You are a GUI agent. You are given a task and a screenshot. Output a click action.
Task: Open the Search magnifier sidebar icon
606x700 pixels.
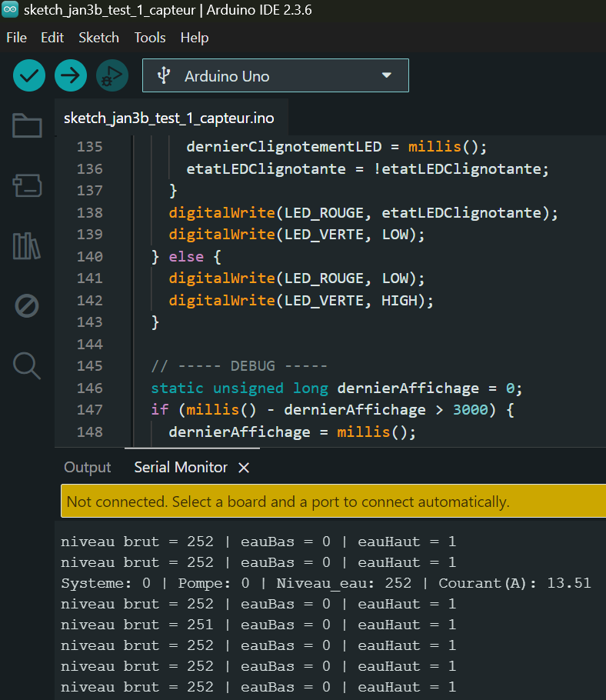pyautogui.click(x=27, y=366)
